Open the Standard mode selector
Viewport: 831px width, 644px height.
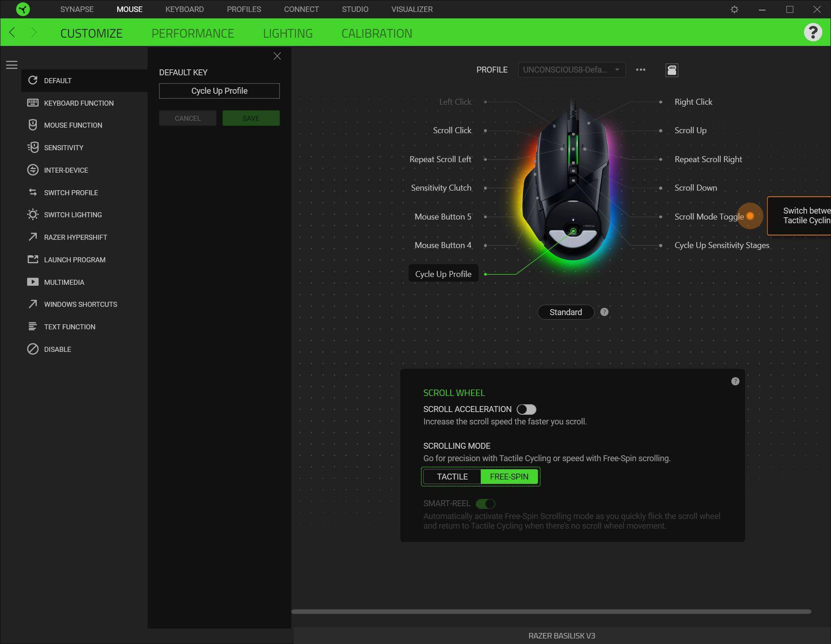point(565,312)
